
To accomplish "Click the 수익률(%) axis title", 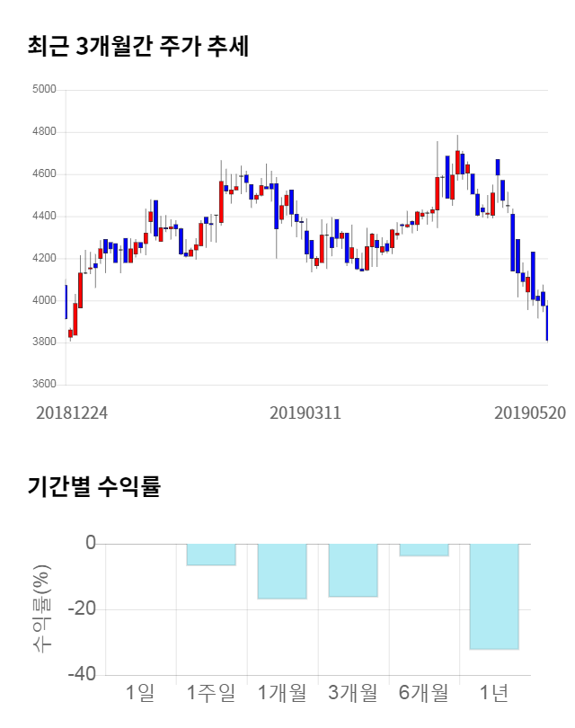I will 42,608.
